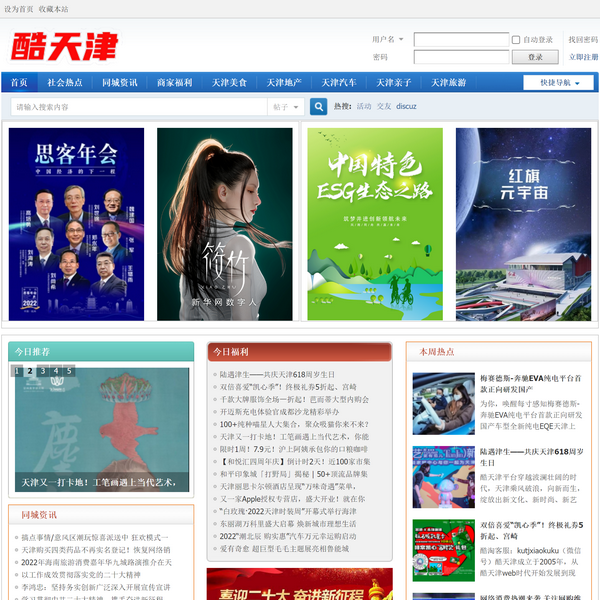Click the 找回密码 link

[583, 40]
